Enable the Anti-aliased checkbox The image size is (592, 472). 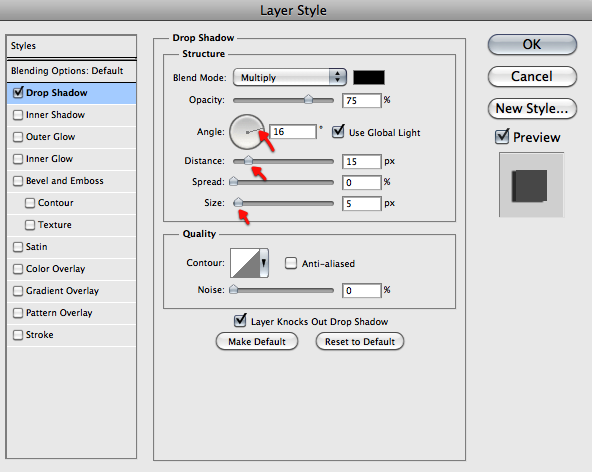pos(291,263)
